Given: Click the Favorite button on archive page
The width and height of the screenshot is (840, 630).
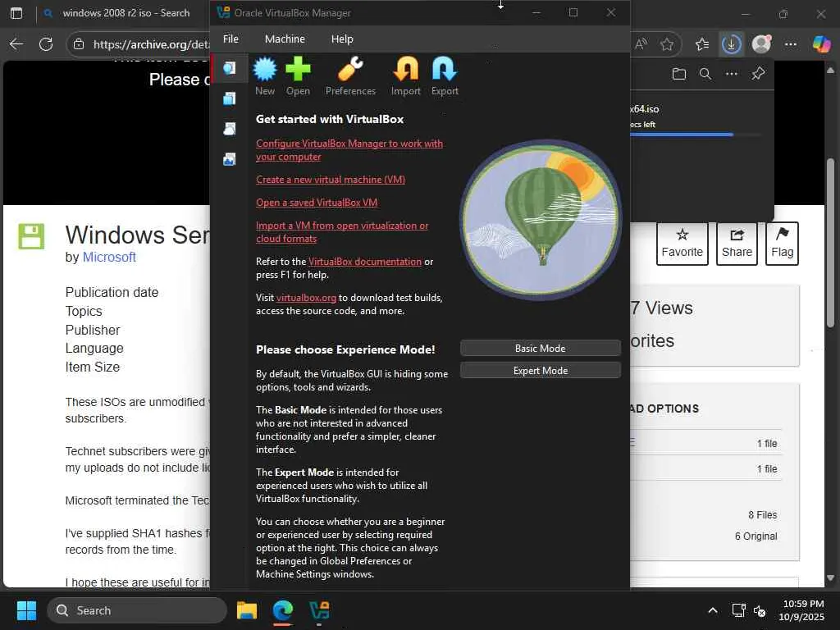Looking at the screenshot, I should 682,244.
